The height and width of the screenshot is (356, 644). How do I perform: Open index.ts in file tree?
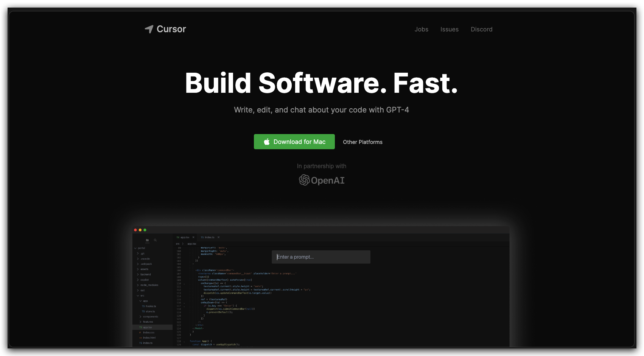pos(146,343)
